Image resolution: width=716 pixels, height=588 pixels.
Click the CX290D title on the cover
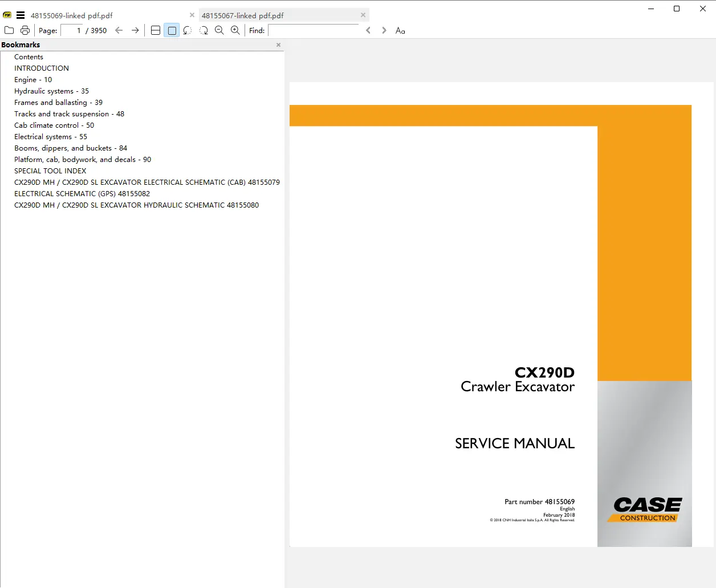[544, 372]
